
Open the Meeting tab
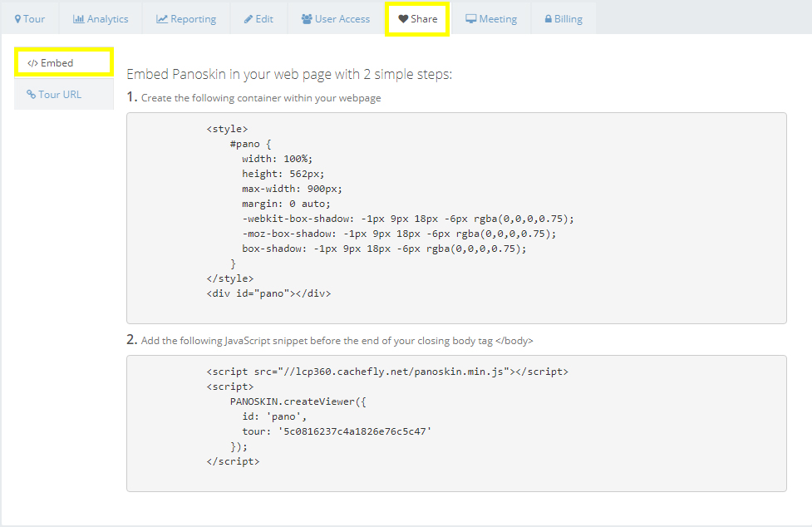pyautogui.click(x=491, y=18)
